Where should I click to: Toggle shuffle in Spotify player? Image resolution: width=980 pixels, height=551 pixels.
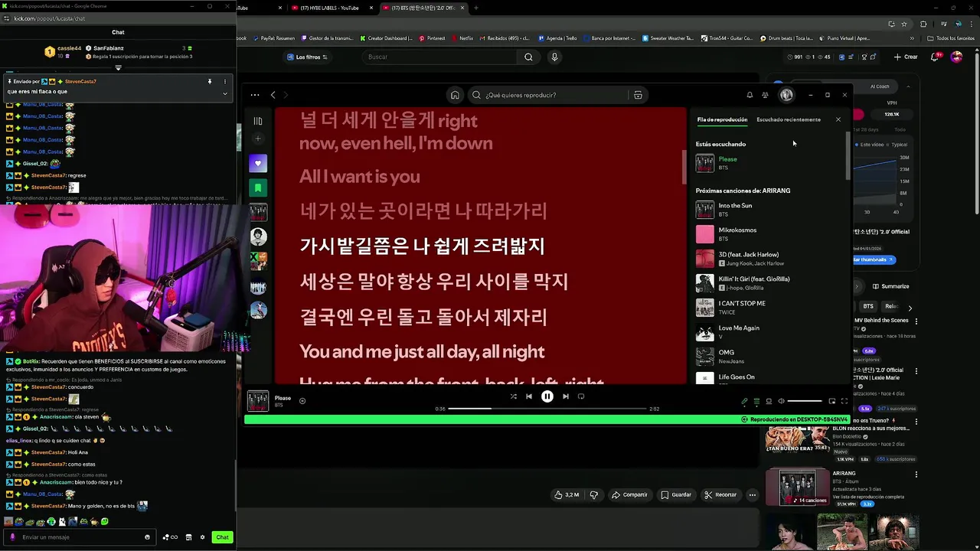[513, 396]
